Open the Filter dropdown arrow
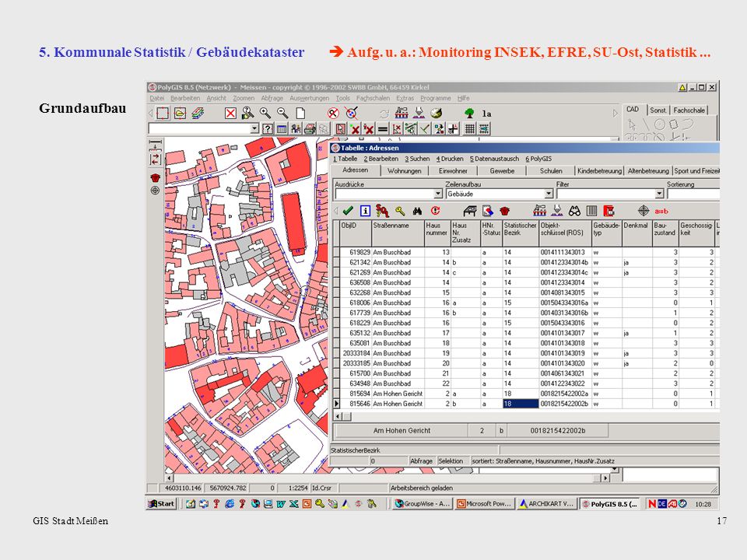 click(x=659, y=194)
